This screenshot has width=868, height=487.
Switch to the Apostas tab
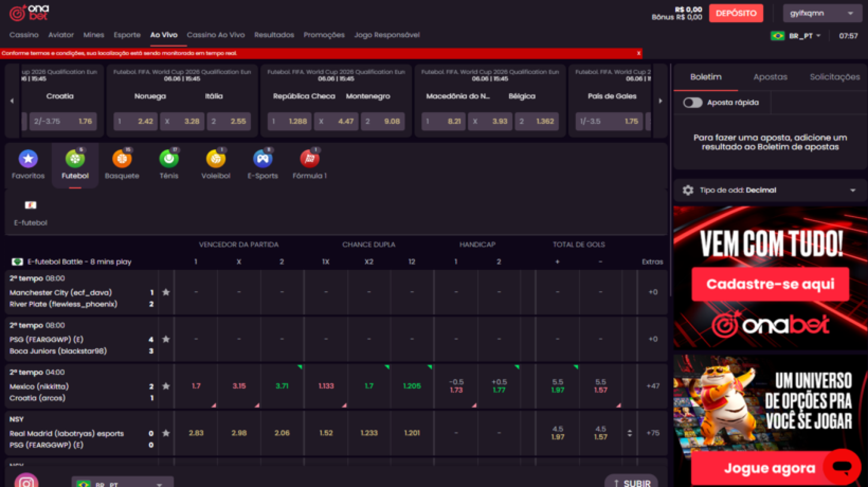click(x=770, y=77)
